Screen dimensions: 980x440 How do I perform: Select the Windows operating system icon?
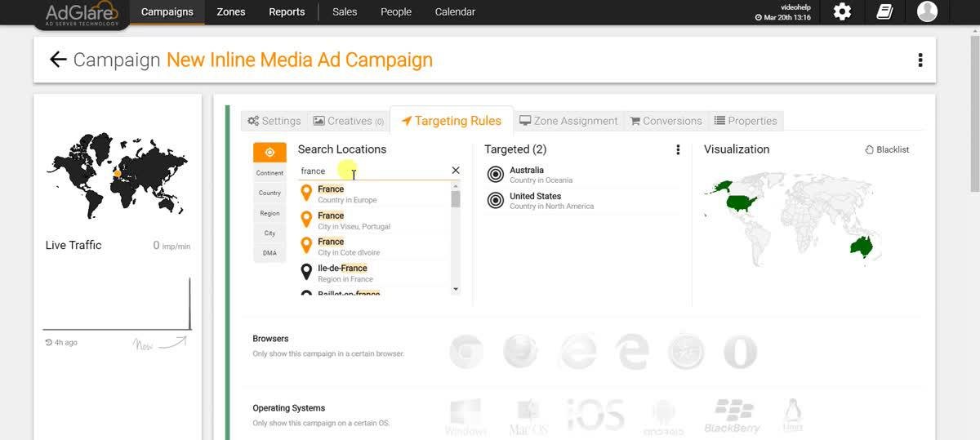click(465, 416)
